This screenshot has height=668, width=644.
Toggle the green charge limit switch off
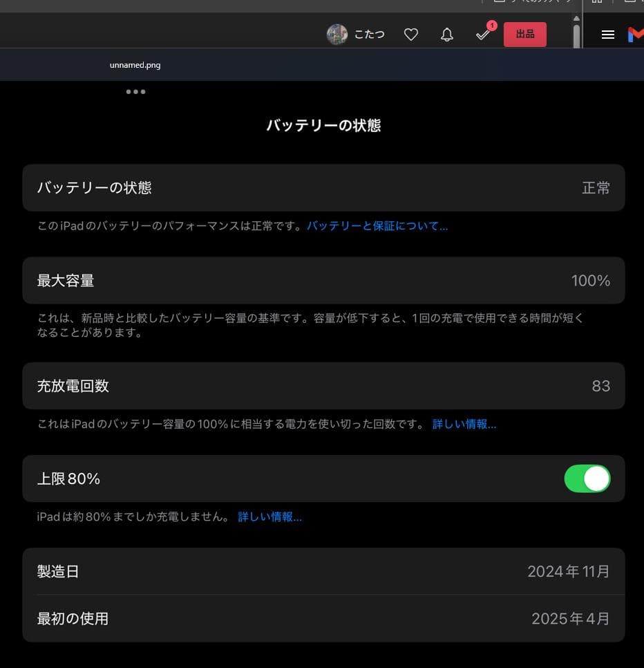[587, 479]
